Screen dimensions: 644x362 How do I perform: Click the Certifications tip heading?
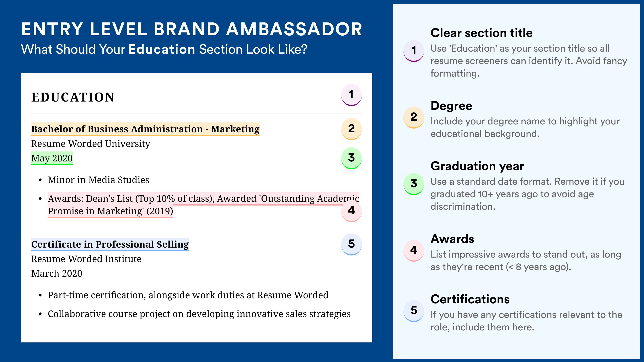pyautogui.click(x=470, y=299)
